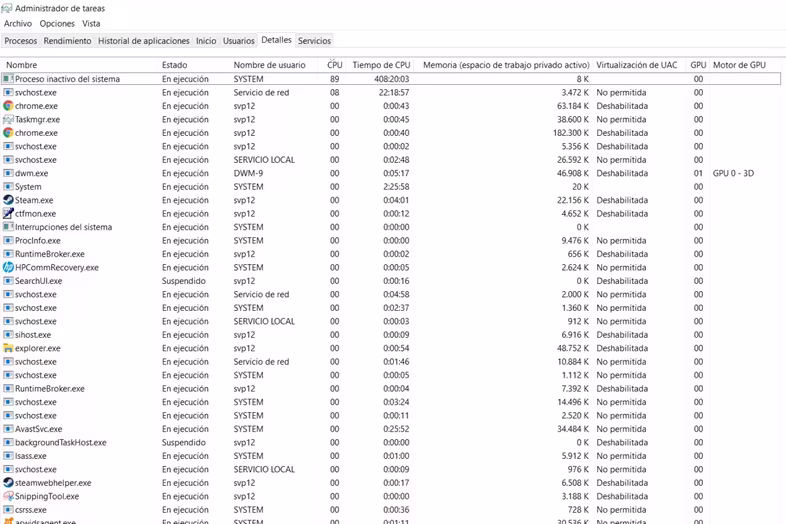The width and height of the screenshot is (786, 524).
Task: Select the AvastSvc.exe process name
Action: coord(39,429)
